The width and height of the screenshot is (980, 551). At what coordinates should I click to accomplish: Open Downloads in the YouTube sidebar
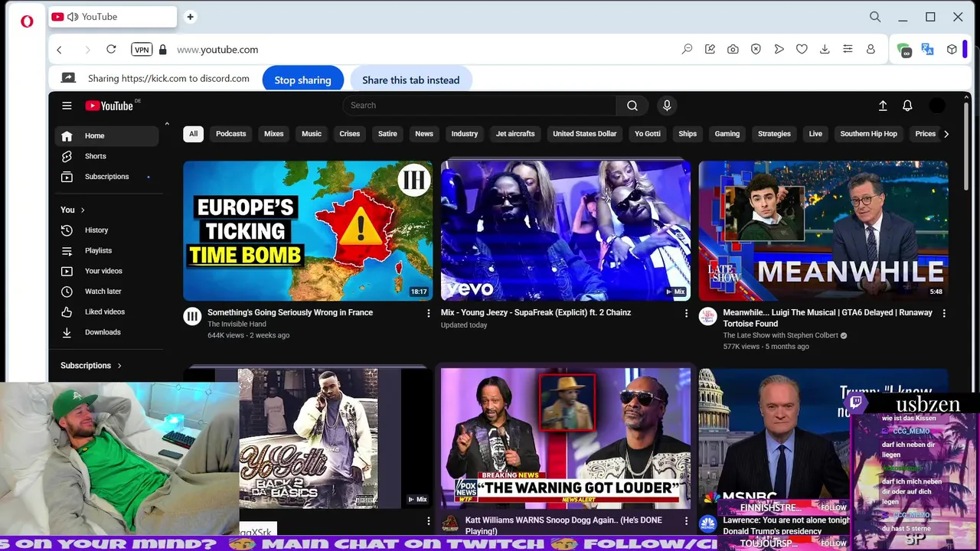106,332
